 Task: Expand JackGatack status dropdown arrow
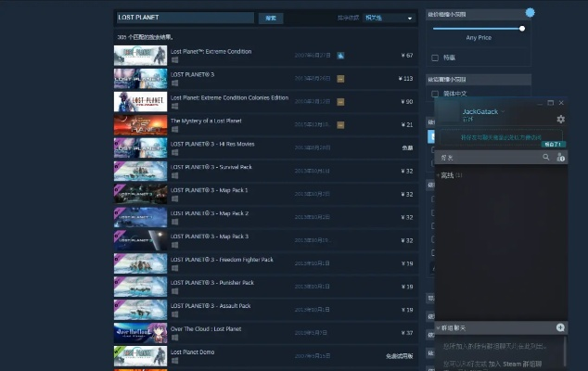coord(505,112)
